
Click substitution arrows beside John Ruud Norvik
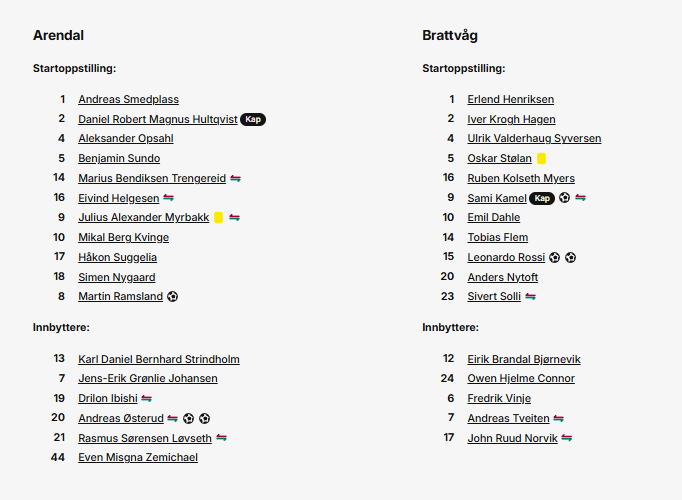[x=567, y=438]
